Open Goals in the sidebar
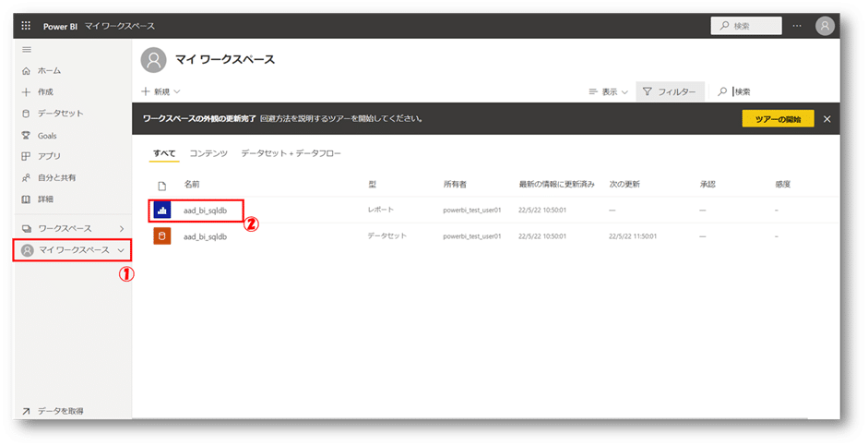868x446 pixels. pos(47,135)
